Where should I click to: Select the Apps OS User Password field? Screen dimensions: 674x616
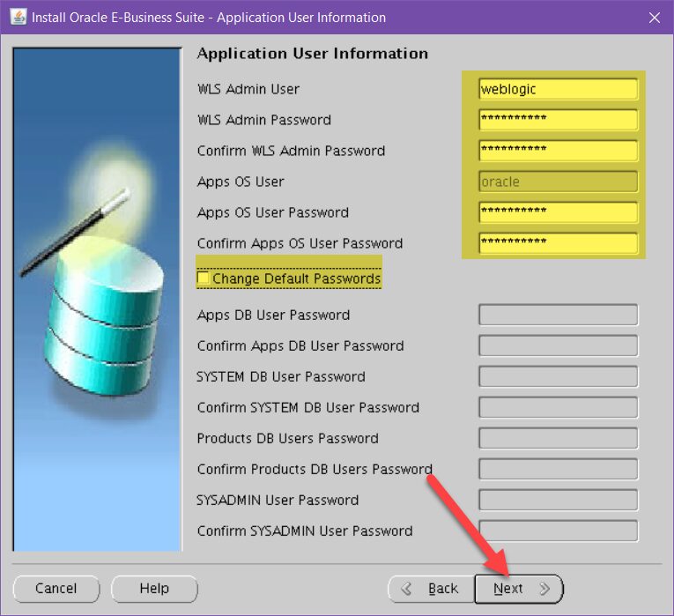coord(558,212)
